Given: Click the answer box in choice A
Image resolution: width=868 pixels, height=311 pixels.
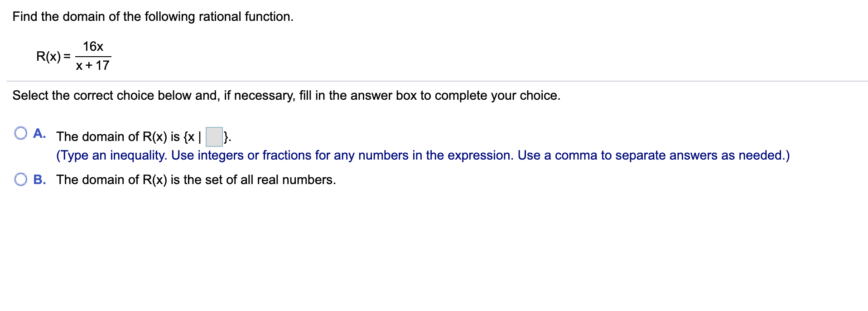Looking at the screenshot, I should point(214,137).
